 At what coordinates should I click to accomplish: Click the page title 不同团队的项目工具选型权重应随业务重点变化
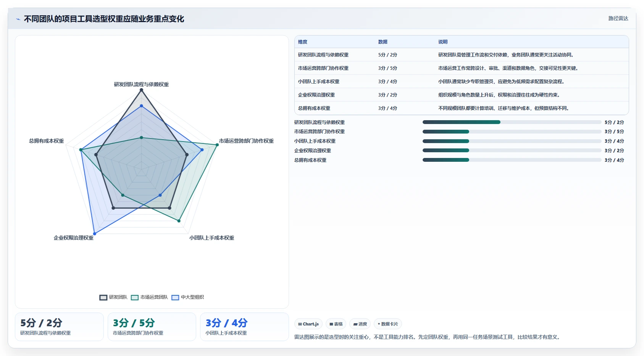[104, 19]
